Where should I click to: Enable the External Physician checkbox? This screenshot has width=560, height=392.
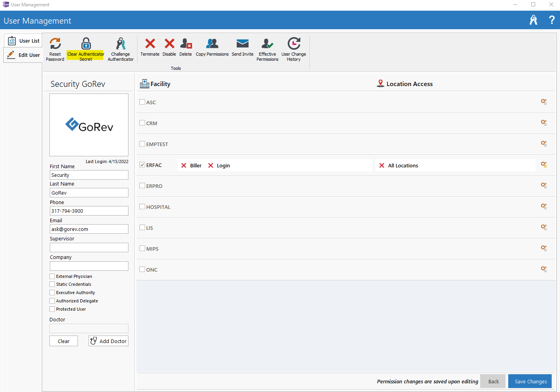click(x=52, y=276)
